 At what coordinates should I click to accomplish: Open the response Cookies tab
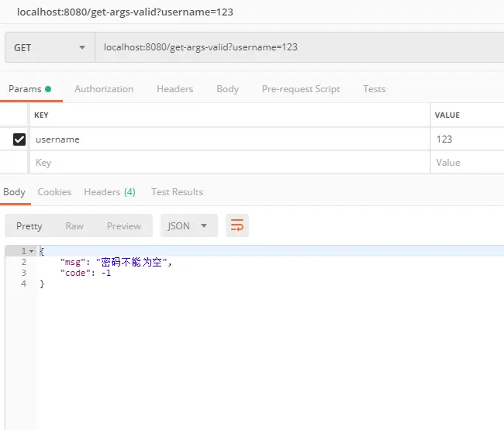pos(54,192)
